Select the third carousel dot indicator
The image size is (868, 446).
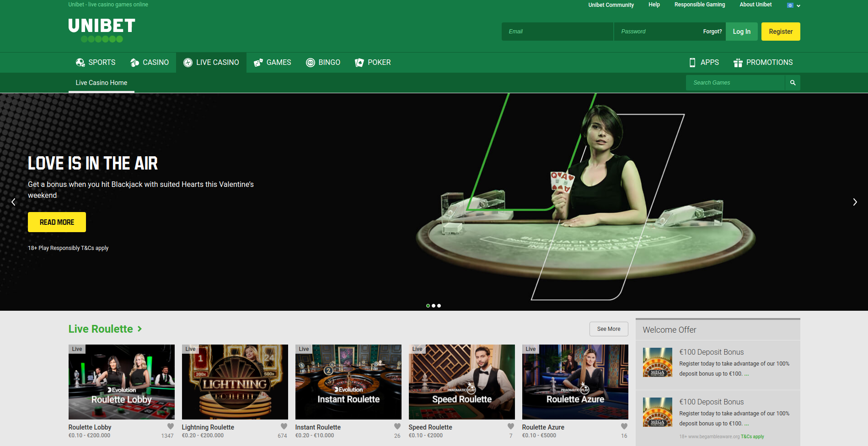439,306
